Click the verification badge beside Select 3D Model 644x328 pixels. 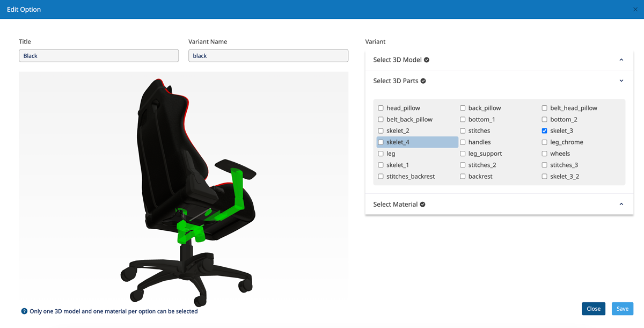pyautogui.click(x=426, y=60)
